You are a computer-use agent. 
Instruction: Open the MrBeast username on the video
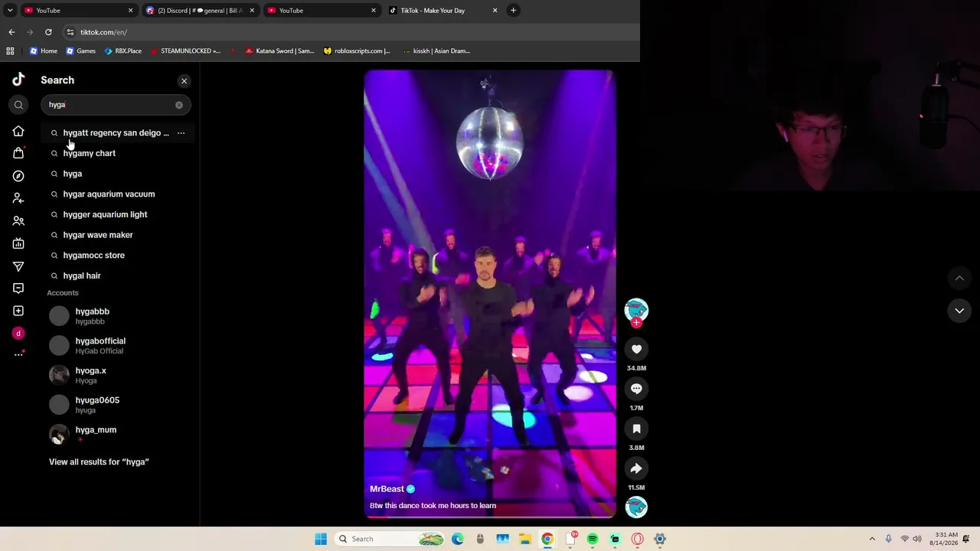coord(387,489)
